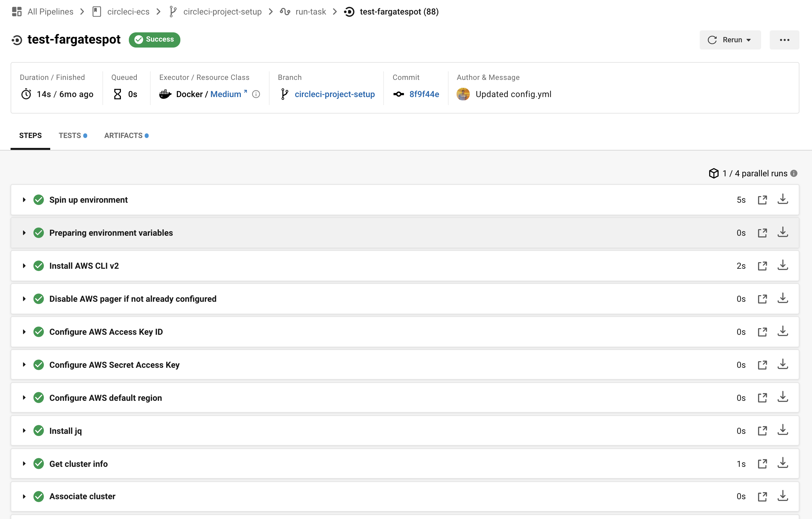Download logs for Get cluster info step
Screen dimensions: 812x519
coord(783,464)
